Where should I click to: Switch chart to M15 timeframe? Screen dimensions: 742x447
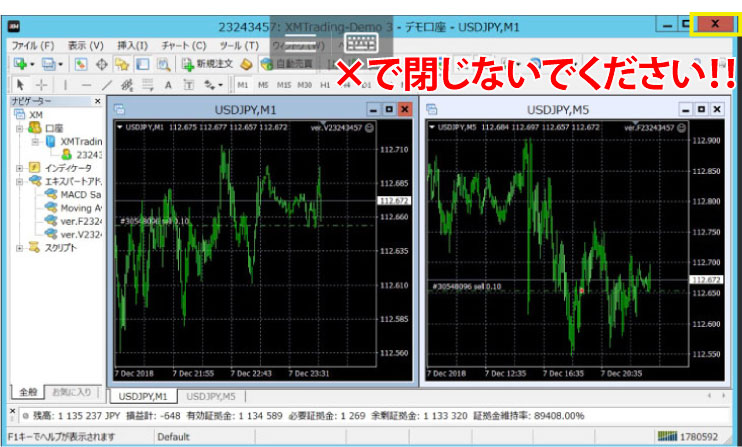[x=285, y=85]
